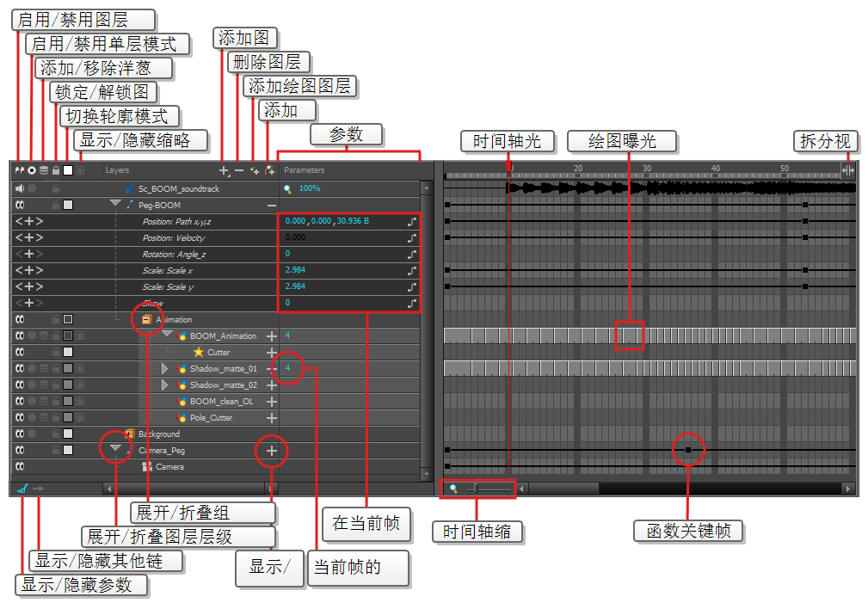
Task: Expand the Shadow_matte_01 layer arrow
Action: coord(165,369)
